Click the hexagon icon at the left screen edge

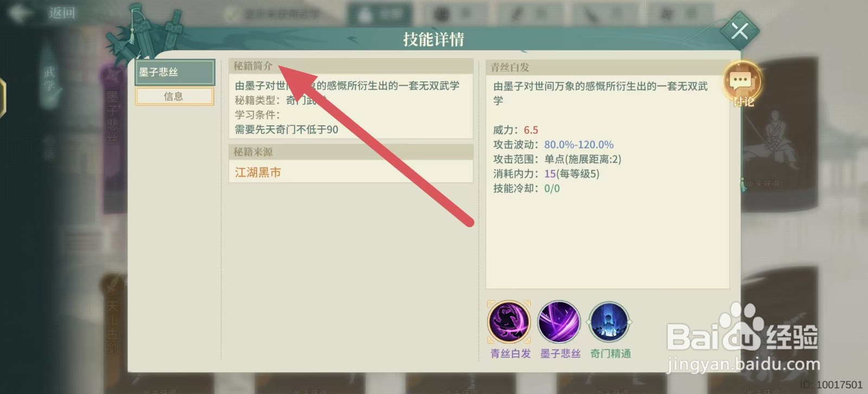[x=3, y=98]
